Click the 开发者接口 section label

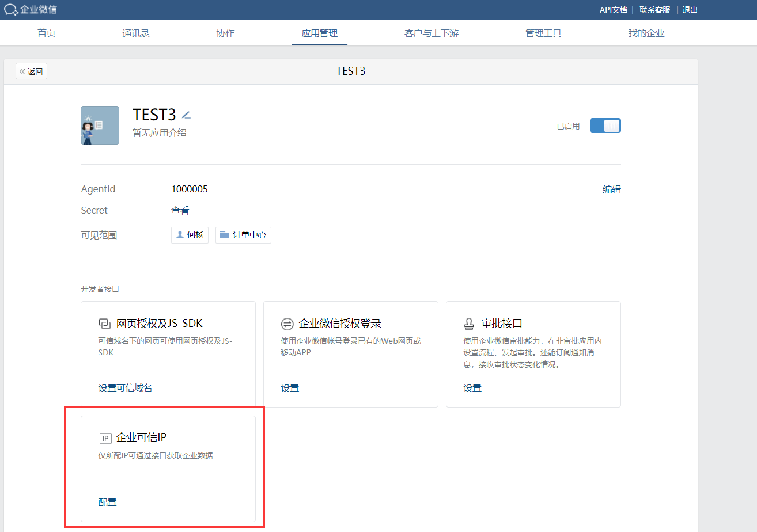click(x=100, y=289)
